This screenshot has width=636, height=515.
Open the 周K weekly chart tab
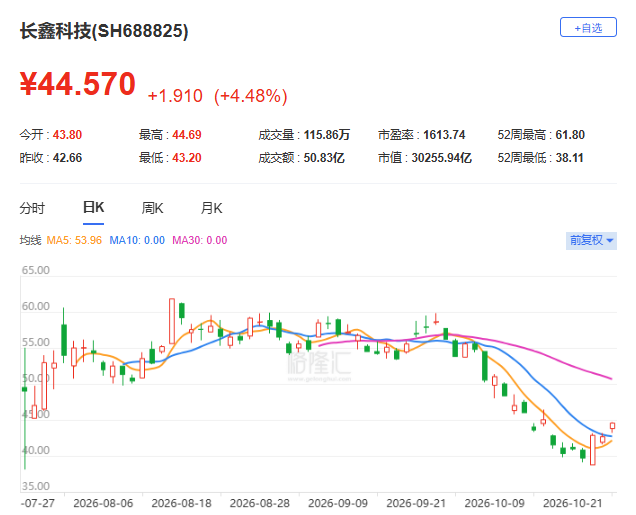pyautogui.click(x=152, y=208)
